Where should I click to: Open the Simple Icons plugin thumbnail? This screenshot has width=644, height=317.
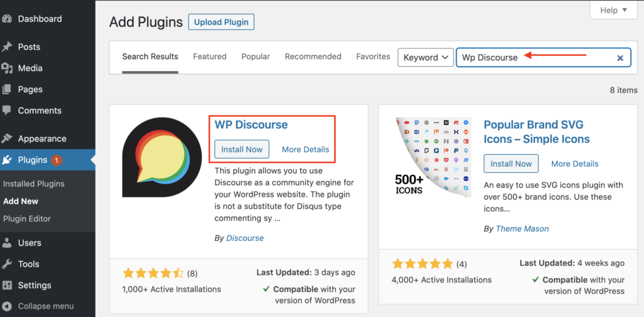[x=431, y=158]
